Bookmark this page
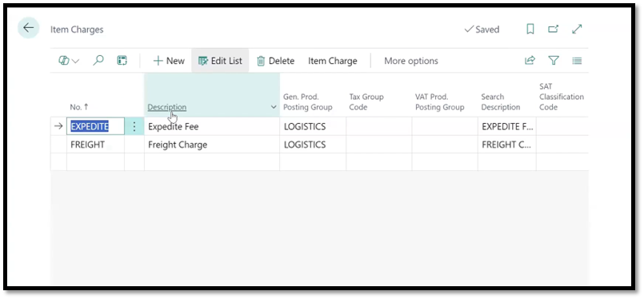The height and width of the screenshot is (299, 644). 530,29
